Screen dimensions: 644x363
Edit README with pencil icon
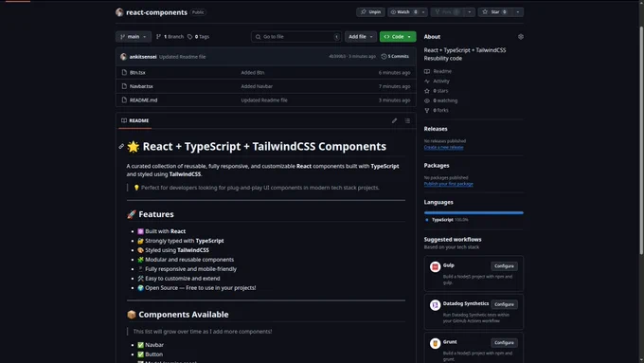[x=394, y=120]
